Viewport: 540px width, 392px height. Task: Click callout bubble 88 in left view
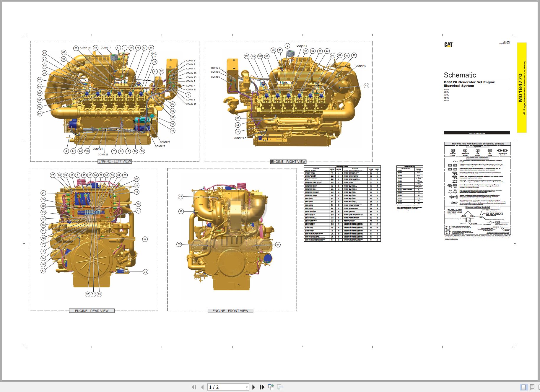point(44,53)
